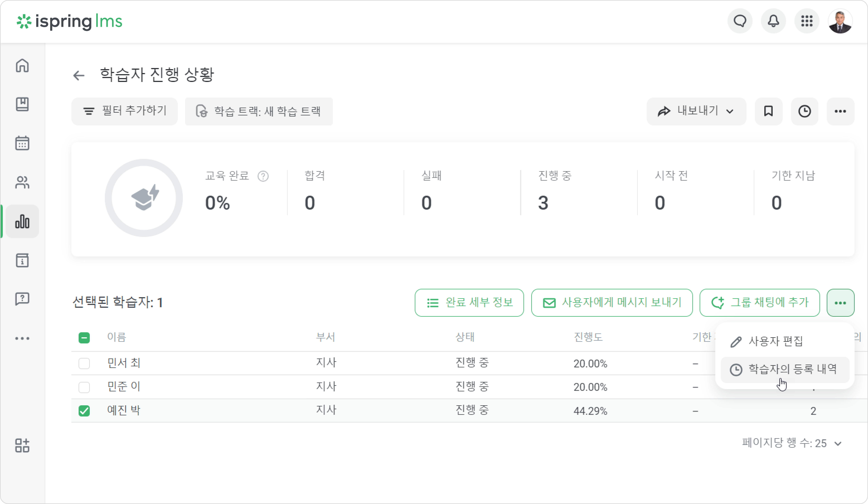Image resolution: width=868 pixels, height=504 pixels.
Task: Sort by the 이름 column header
Action: coord(117,337)
